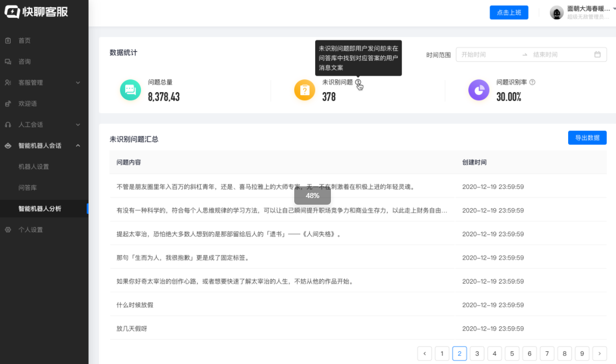Viewport: 616px width, 364px height.
Task: Click the green 问题总量 chat bubble icon
Action: [131, 90]
